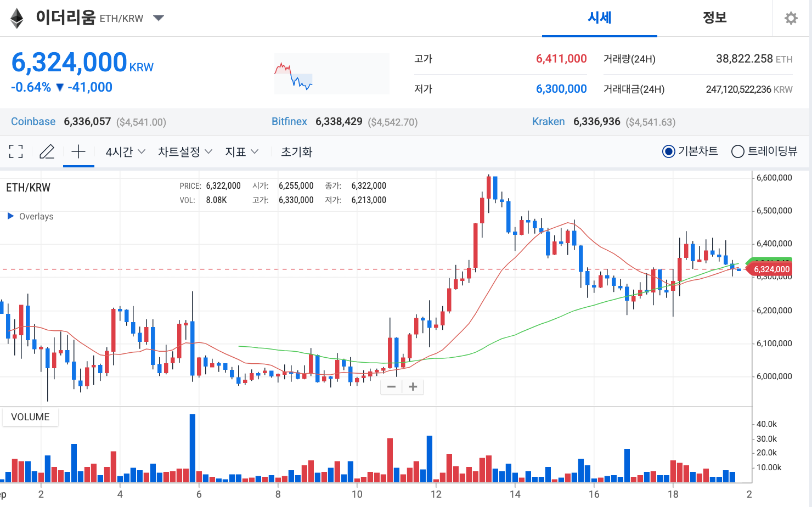The image size is (812, 507).
Task: Select the 시세 tab
Action: [600, 18]
